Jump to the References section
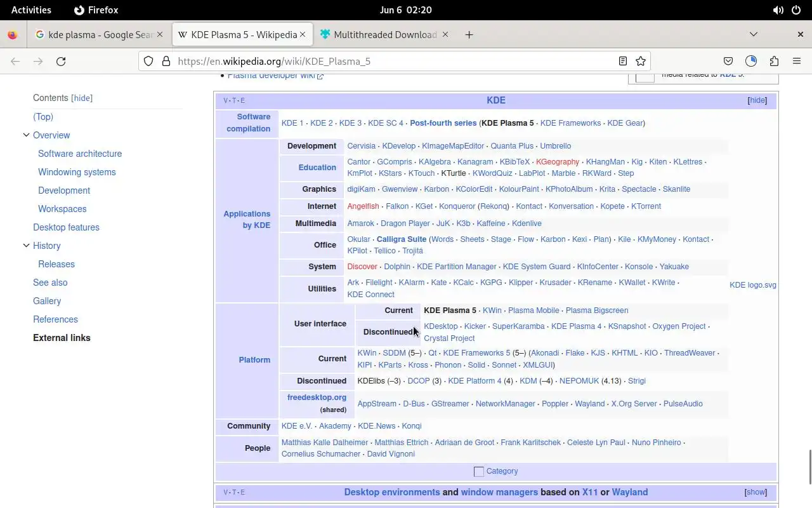The height and width of the screenshot is (508, 812). click(x=55, y=319)
